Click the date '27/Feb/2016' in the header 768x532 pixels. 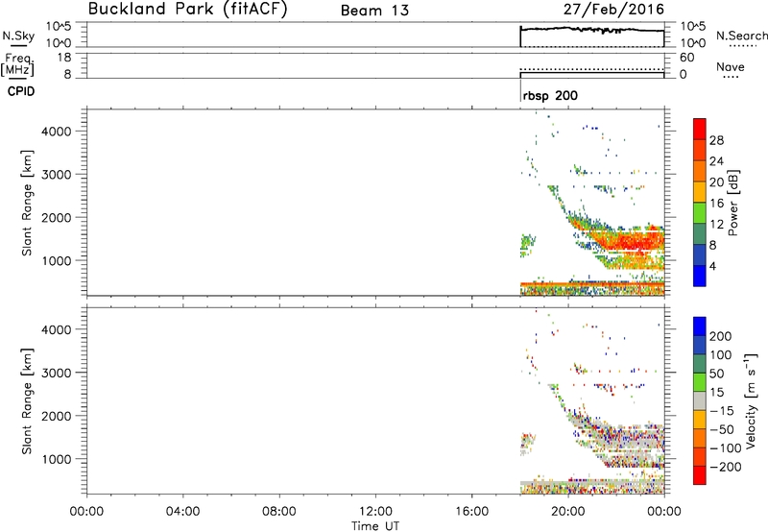coord(613,9)
